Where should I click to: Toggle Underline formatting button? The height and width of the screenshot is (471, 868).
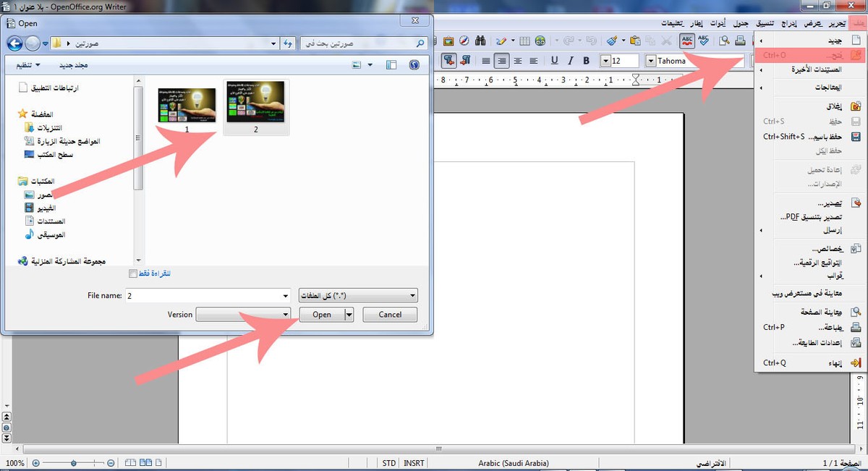pyautogui.click(x=555, y=61)
